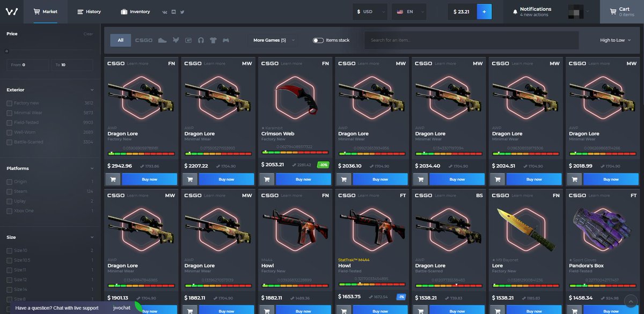Click the Clear link in Price filter
This screenshot has height=314, width=644.
(87, 33)
